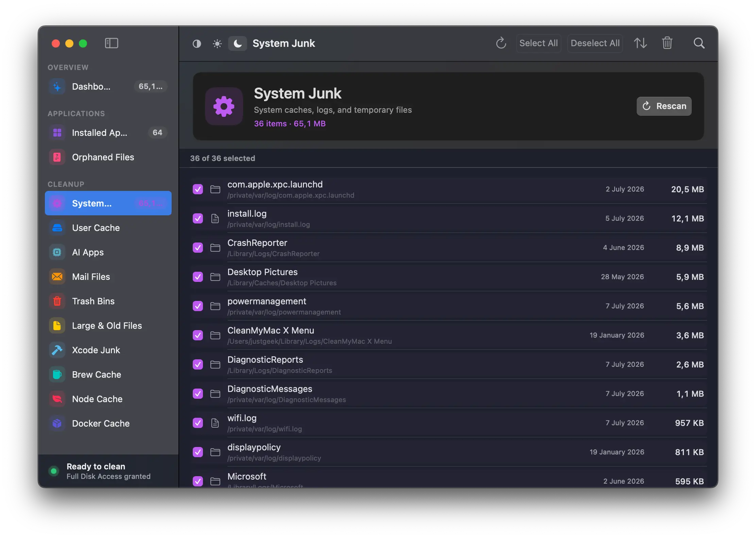Click the Docker Cache cube icon
756x538 pixels.
click(x=57, y=424)
